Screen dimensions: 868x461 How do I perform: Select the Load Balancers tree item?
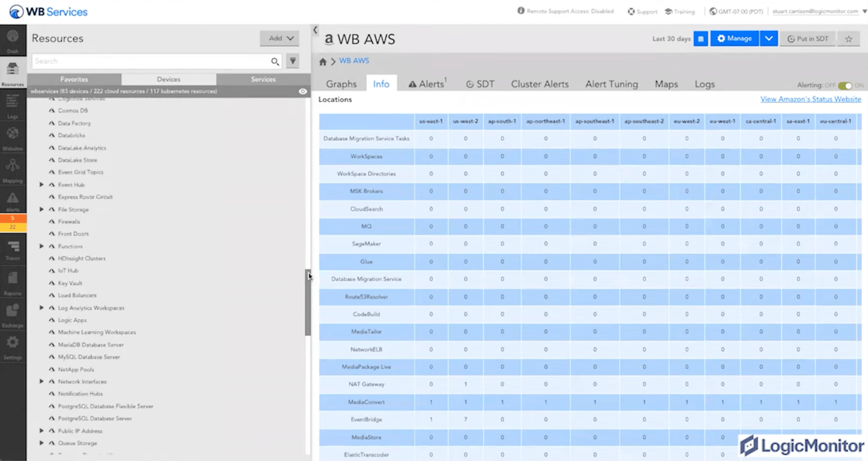point(77,295)
